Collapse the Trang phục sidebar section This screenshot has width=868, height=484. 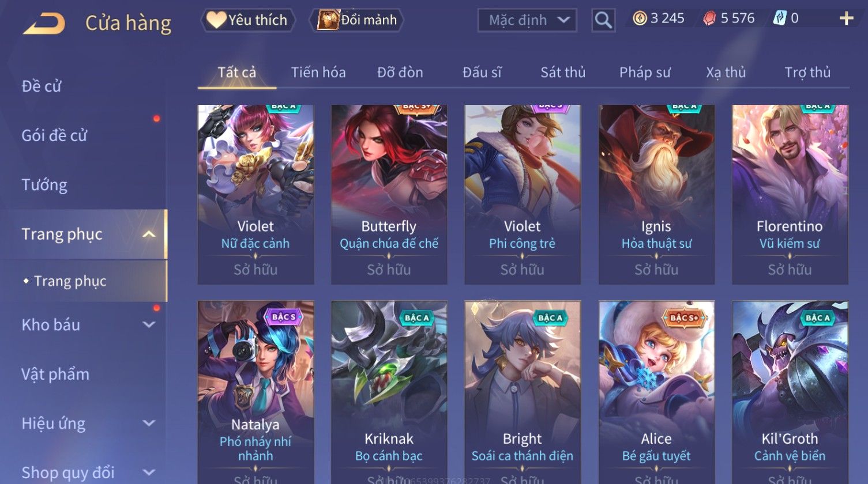pos(149,234)
